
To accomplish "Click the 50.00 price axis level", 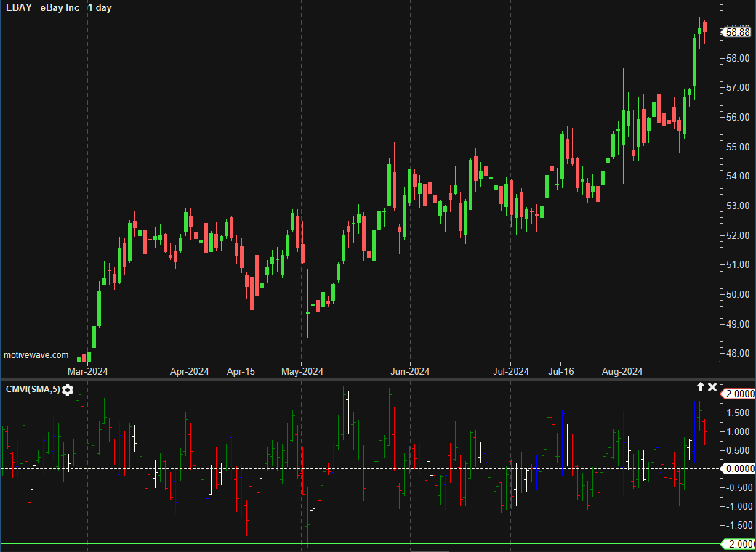I will click(x=736, y=294).
